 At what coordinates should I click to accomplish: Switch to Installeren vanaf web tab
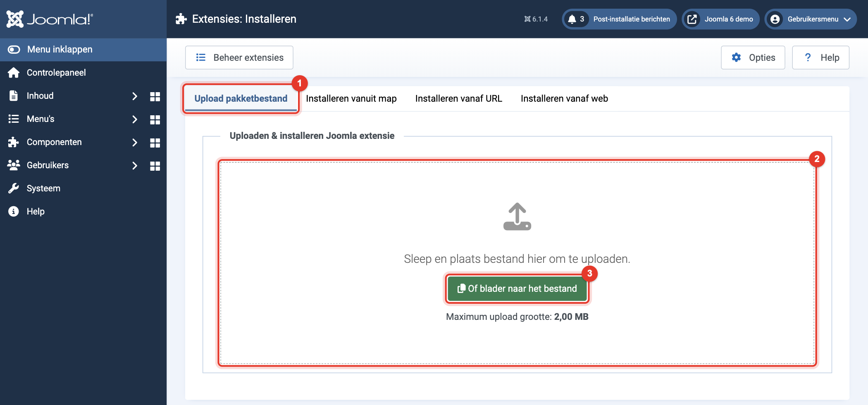click(x=564, y=98)
